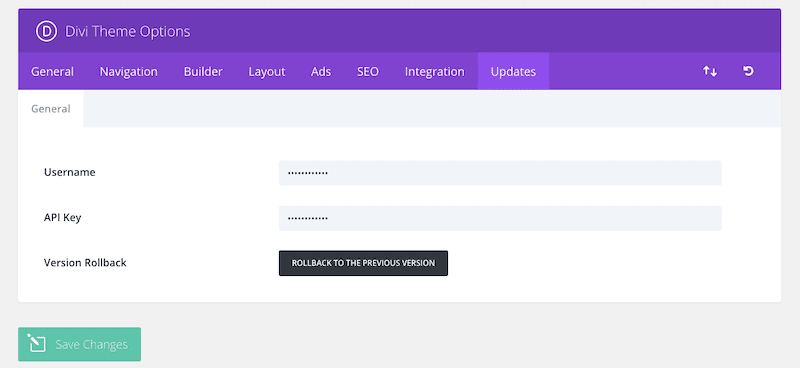Click the Version Rollback label
Viewport: 800px width, 368px height.
pos(85,263)
